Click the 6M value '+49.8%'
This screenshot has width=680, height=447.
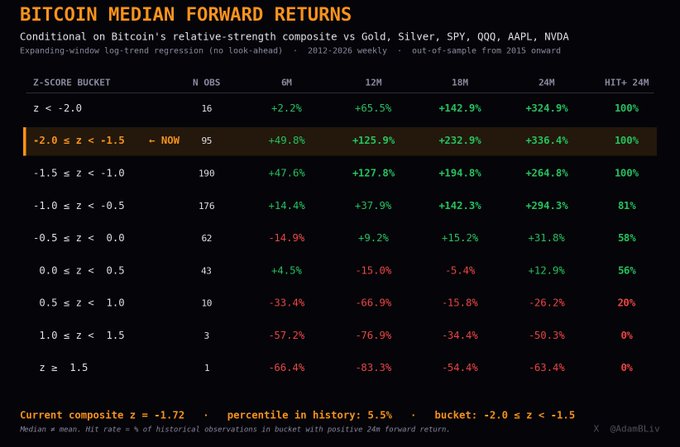point(287,140)
